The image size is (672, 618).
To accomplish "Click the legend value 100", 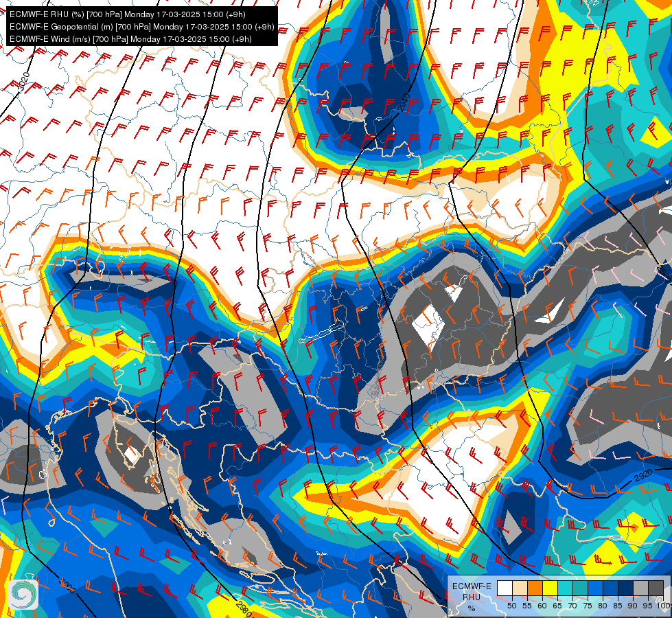I will click(663, 606).
